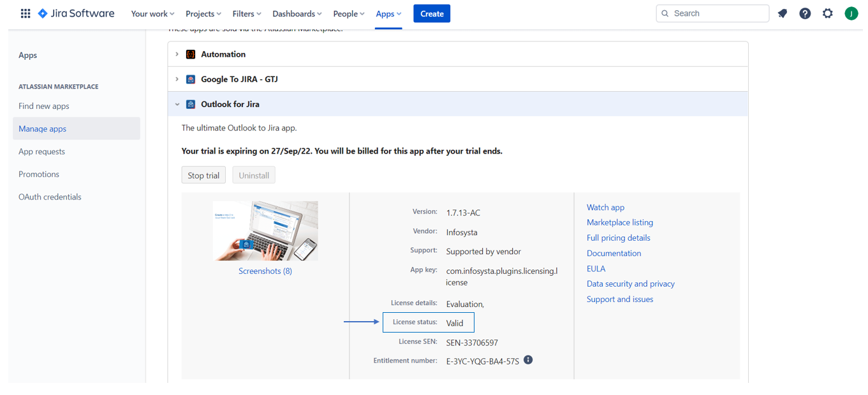Click the Google To JIRA app icon

[x=191, y=79]
